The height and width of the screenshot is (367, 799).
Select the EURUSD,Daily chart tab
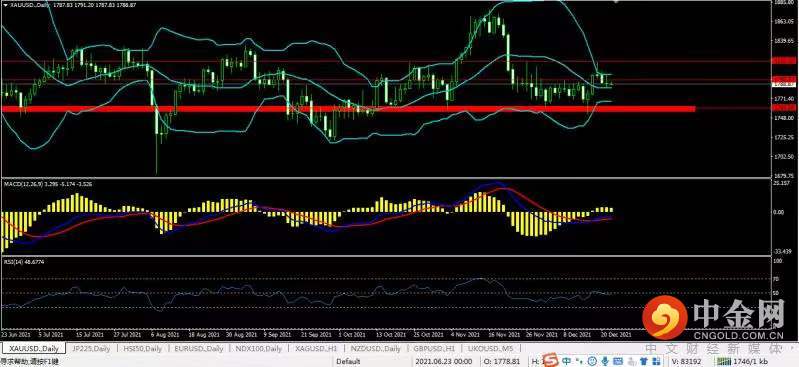coord(198,349)
